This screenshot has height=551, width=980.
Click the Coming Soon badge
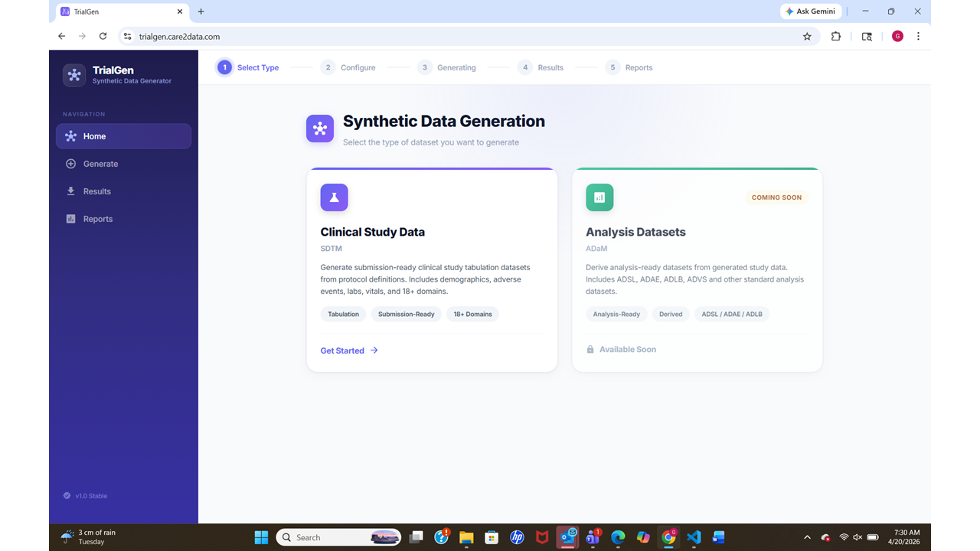pyautogui.click(x=776, y=197)
